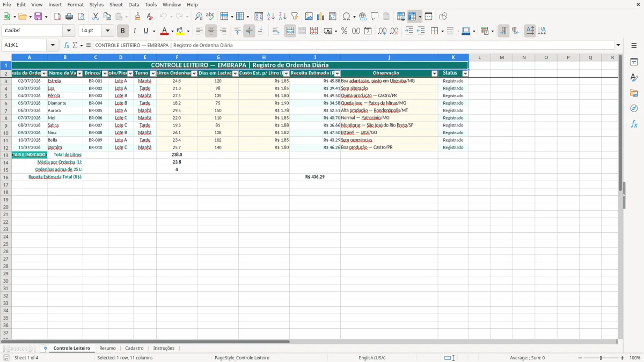The image size is (644, 362).
Task: Toggle Wrap Text
Action: pos(276,31)
